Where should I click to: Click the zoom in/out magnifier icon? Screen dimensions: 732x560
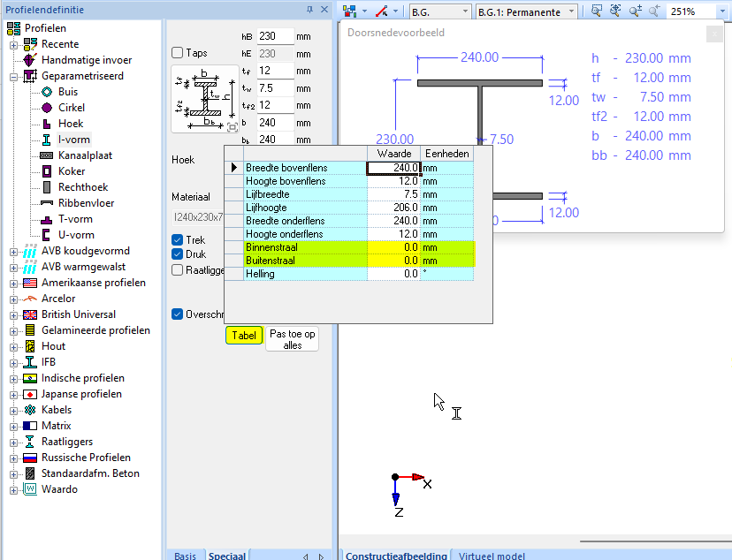click(635, 11)
